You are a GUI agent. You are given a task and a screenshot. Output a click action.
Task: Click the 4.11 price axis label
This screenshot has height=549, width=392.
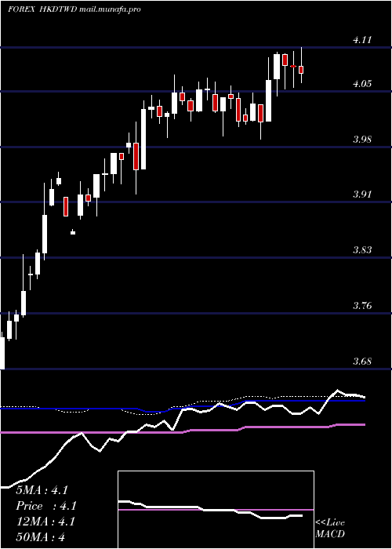tap(361, 39)
